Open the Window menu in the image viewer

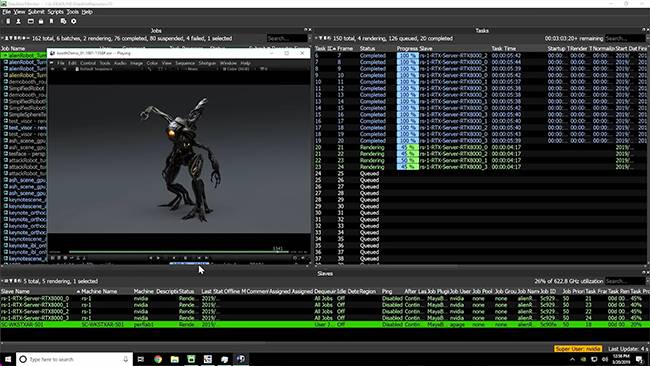228,63
